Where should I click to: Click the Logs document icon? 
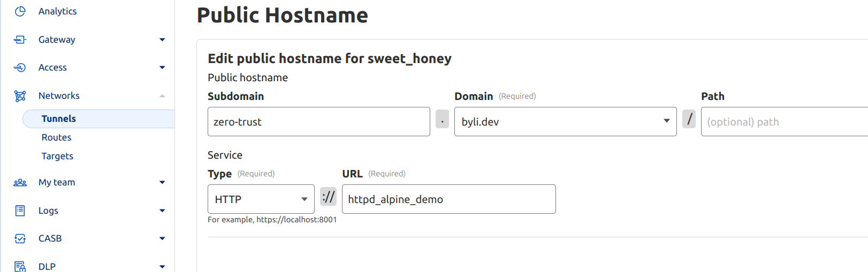pyautogui.click(x=20, y=211)
